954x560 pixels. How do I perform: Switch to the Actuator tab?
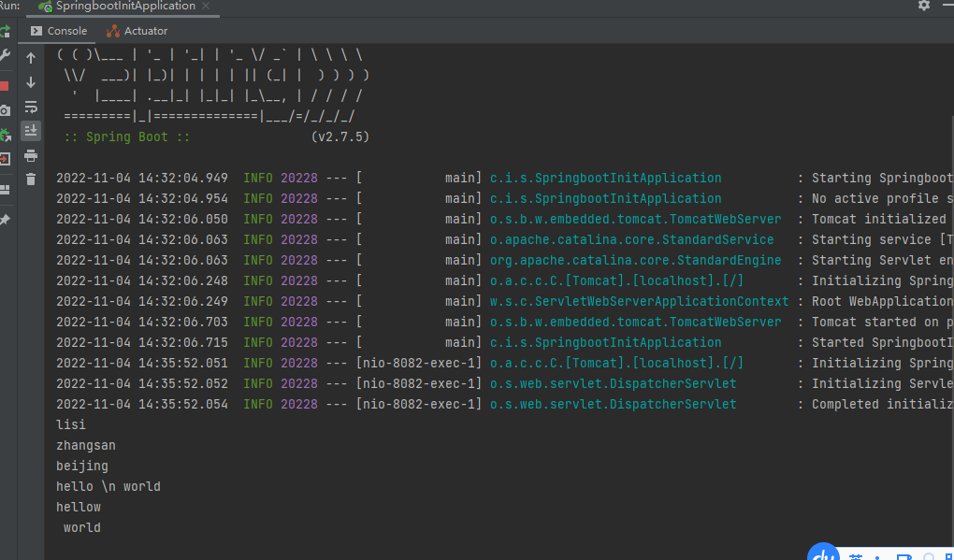[x=137, y=31]
